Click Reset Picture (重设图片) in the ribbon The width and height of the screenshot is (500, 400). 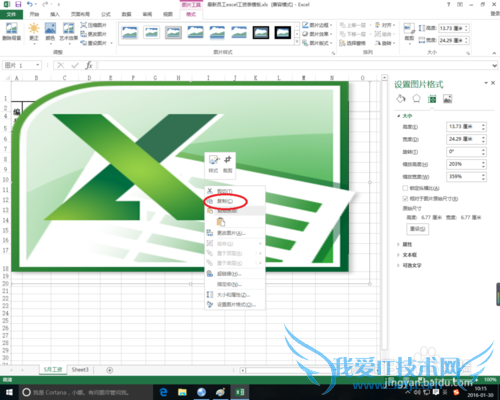(x=96, y=43)
